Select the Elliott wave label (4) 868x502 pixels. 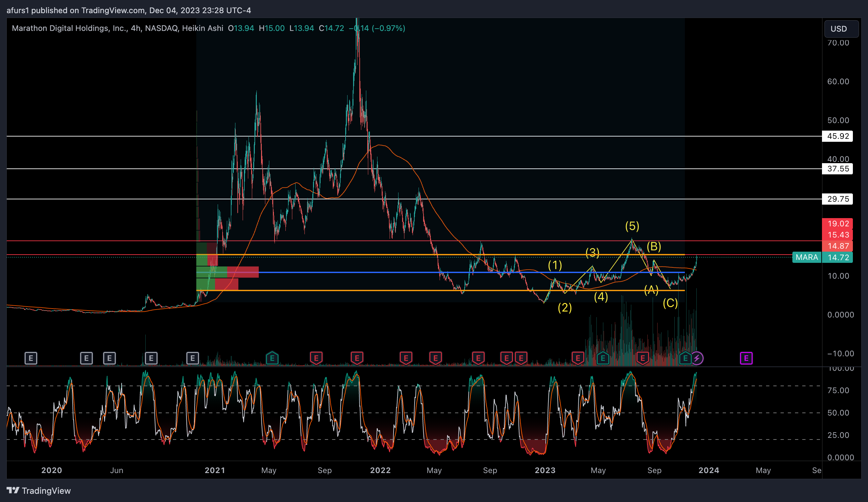coord(601,297)
